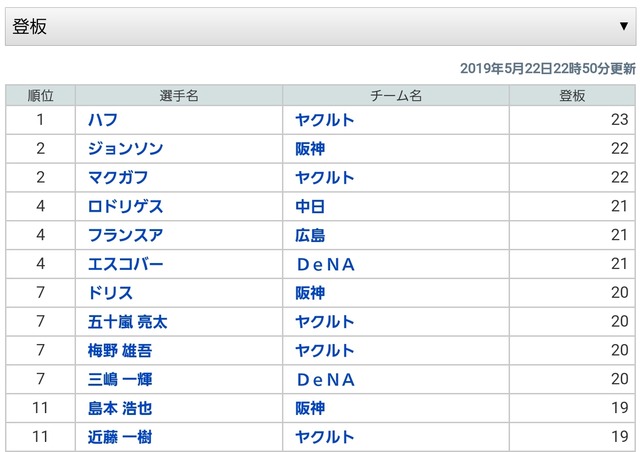Click 阪神 team link in ジョンソン row
Screen dimensions: 640x452
coord(310,149)
